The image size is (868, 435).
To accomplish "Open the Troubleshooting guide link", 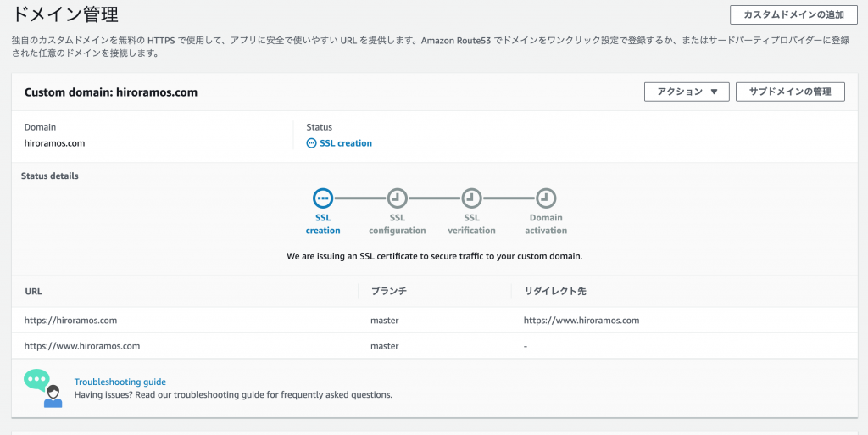I will click(x=120, y=382).
